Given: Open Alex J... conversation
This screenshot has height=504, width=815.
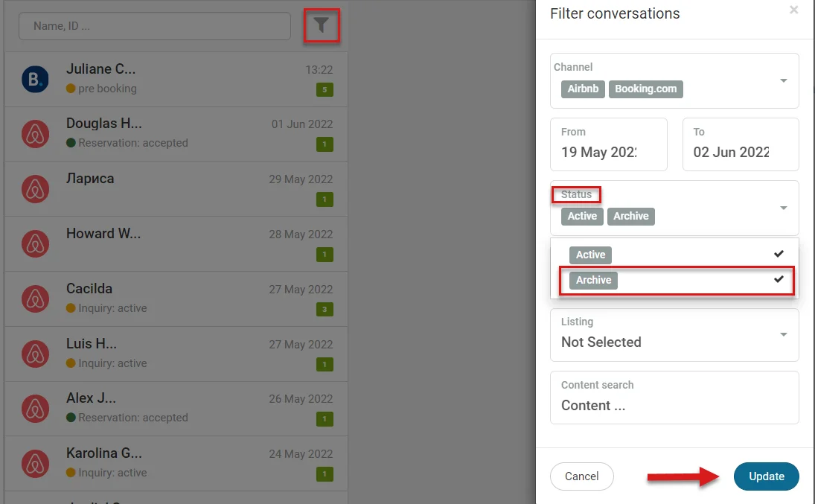Looking at the screenshot, I should [176, 408].
